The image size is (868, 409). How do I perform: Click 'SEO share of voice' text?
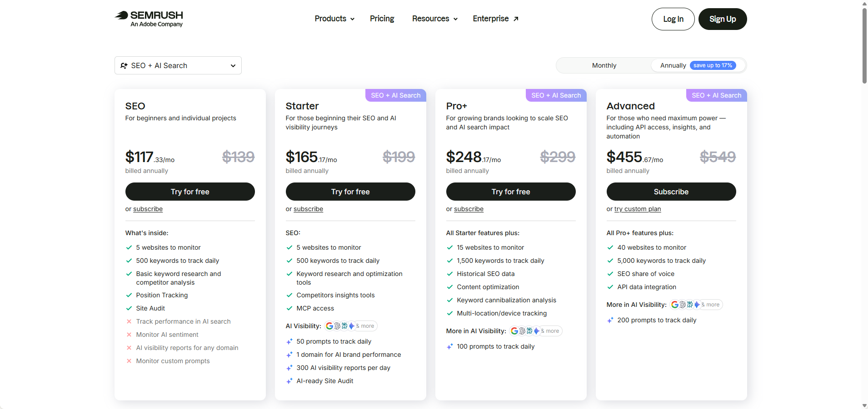pos(646,274)
